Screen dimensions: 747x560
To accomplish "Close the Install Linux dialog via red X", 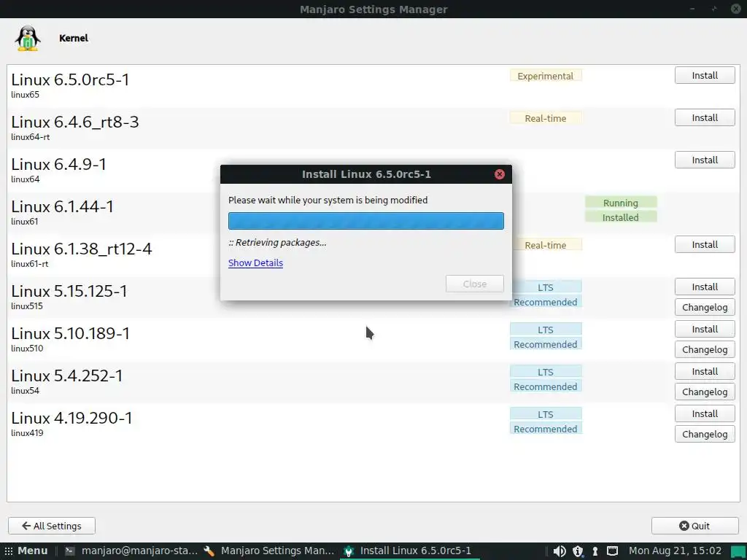I will 499,174.
